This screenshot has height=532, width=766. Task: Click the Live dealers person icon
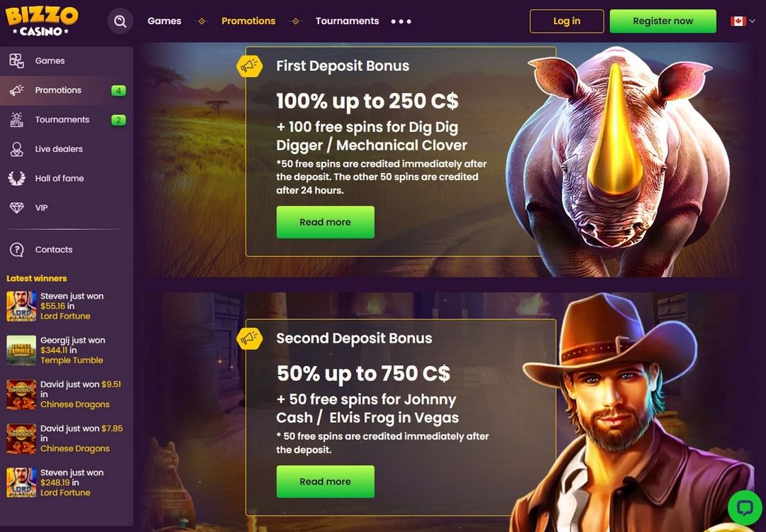pos(16,149)
